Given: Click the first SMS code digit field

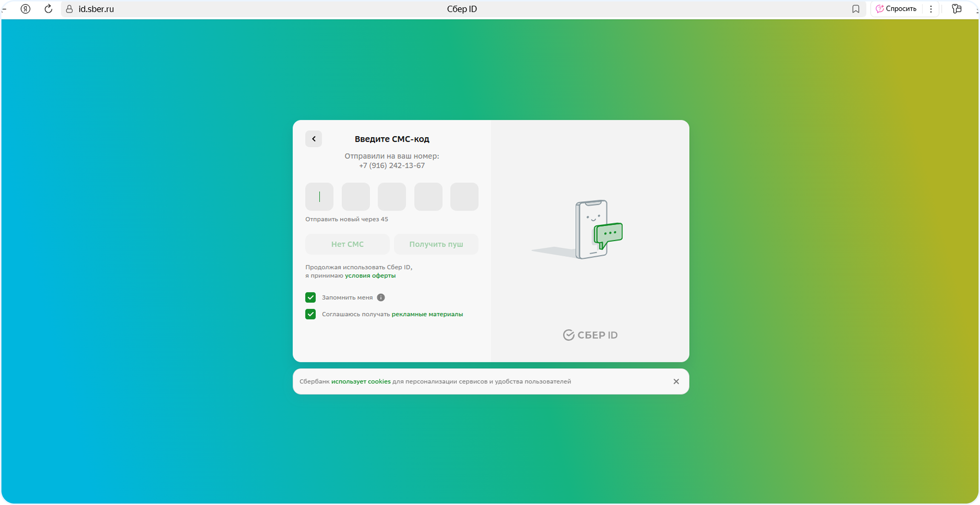Looking at the screenshot, I should pos(319,197).
